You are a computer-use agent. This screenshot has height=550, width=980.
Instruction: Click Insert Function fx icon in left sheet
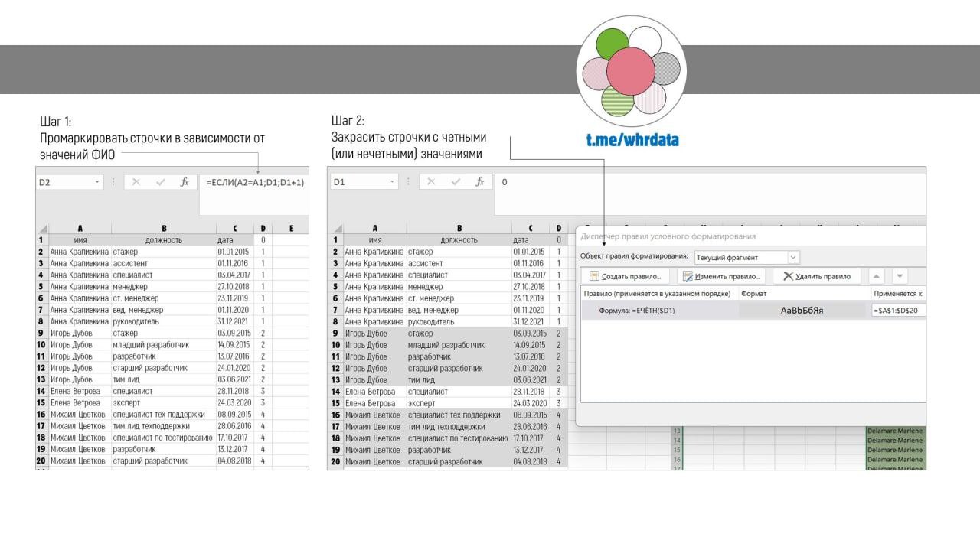(x=184, y=182)
